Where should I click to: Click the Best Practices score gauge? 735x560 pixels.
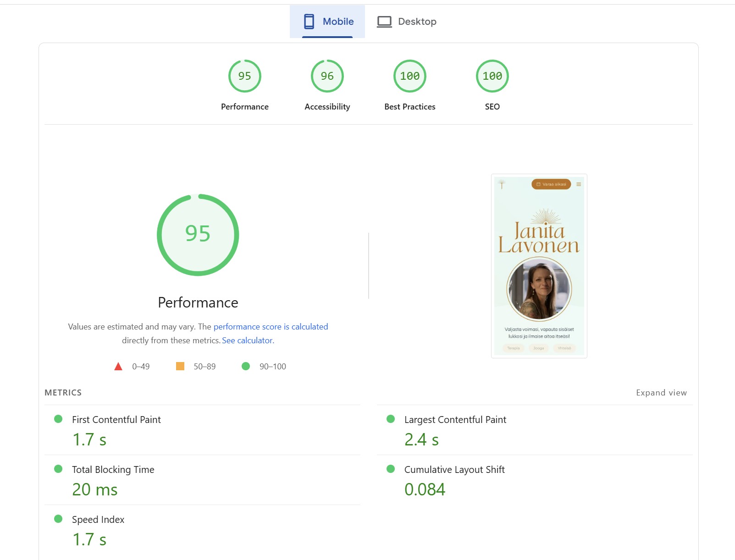409,76
